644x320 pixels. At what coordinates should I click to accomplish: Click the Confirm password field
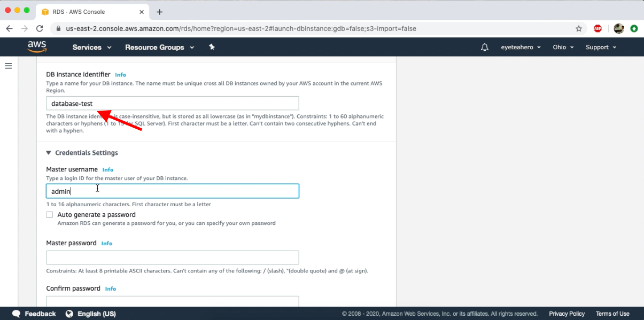click(173, 301)
